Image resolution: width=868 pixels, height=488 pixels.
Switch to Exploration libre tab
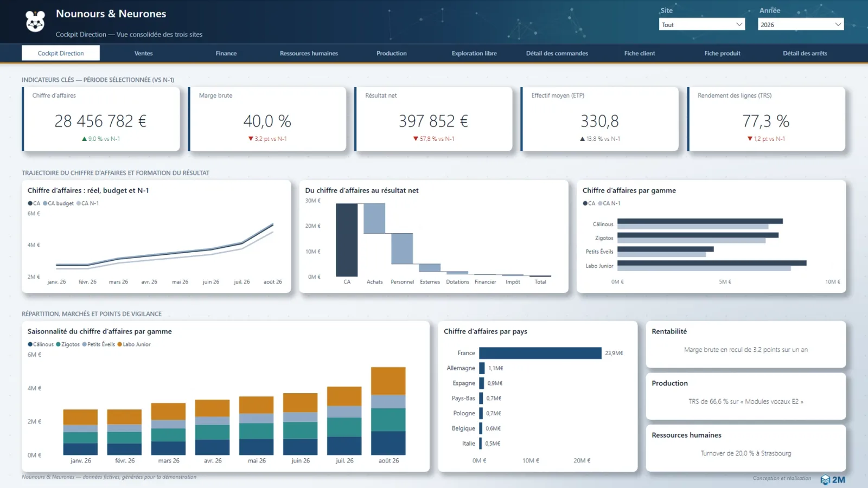[474, 53]
